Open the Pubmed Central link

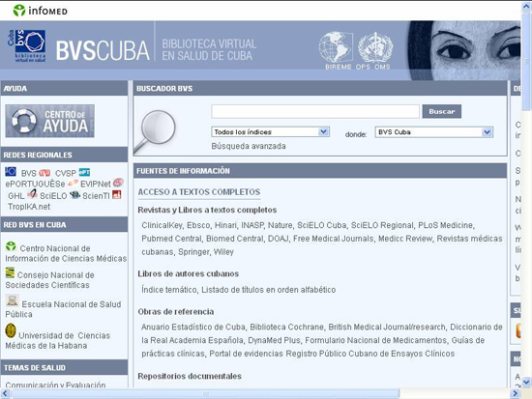click(x=171, y=239)
